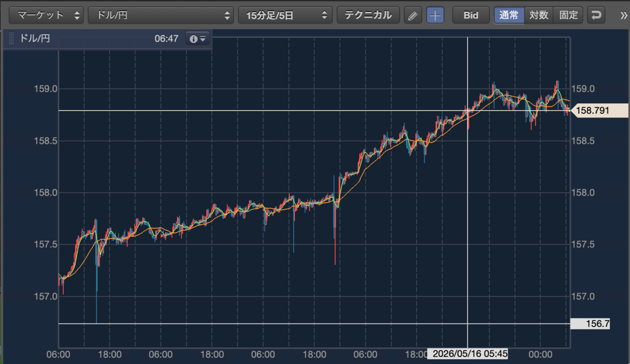Open the info dropdown next to 06:47
The width and height of the screenshot is (630, 364).
(197, 39)
